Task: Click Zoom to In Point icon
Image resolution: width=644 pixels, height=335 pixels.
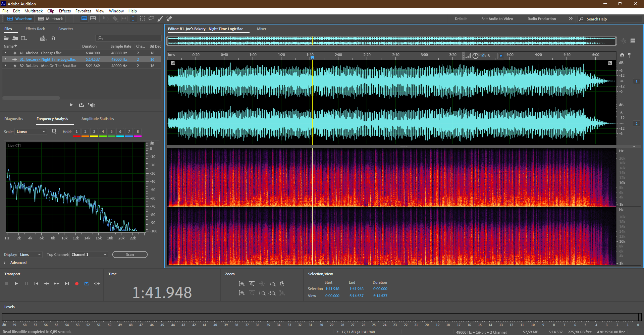Action: (x=262, y=293)
